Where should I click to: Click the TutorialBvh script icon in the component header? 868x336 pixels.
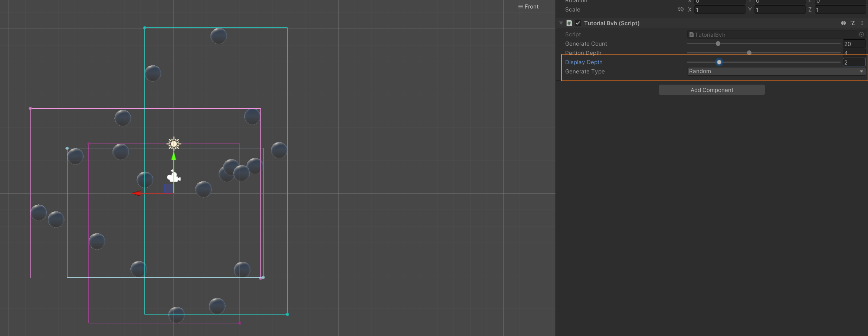point(569,23)
